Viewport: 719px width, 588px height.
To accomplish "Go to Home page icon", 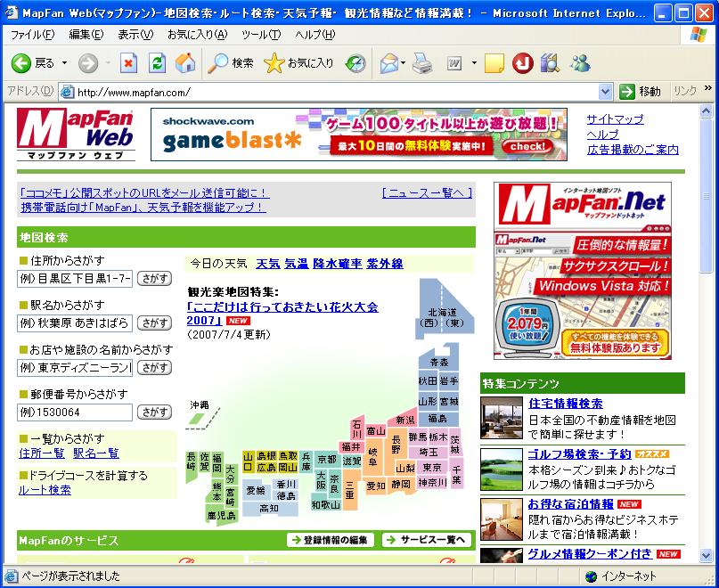I will coord(185,63).
